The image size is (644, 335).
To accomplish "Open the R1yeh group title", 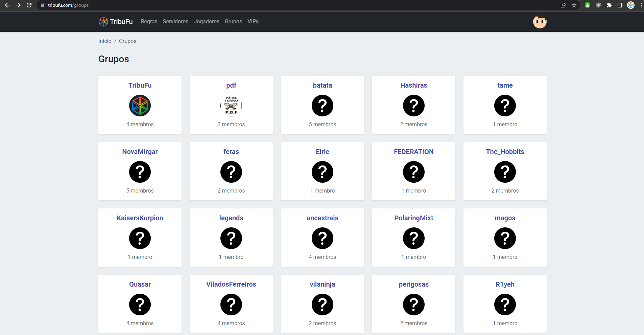I will tap(505, 284).
